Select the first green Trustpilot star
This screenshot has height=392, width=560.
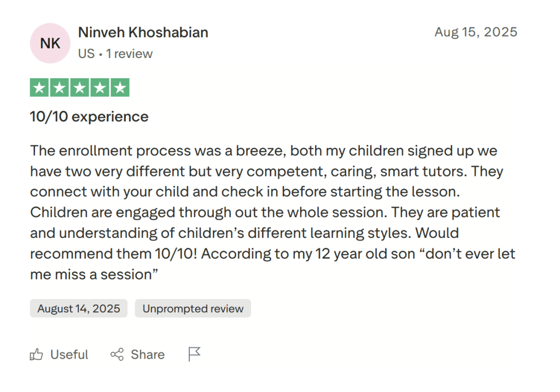click(39, 87)
